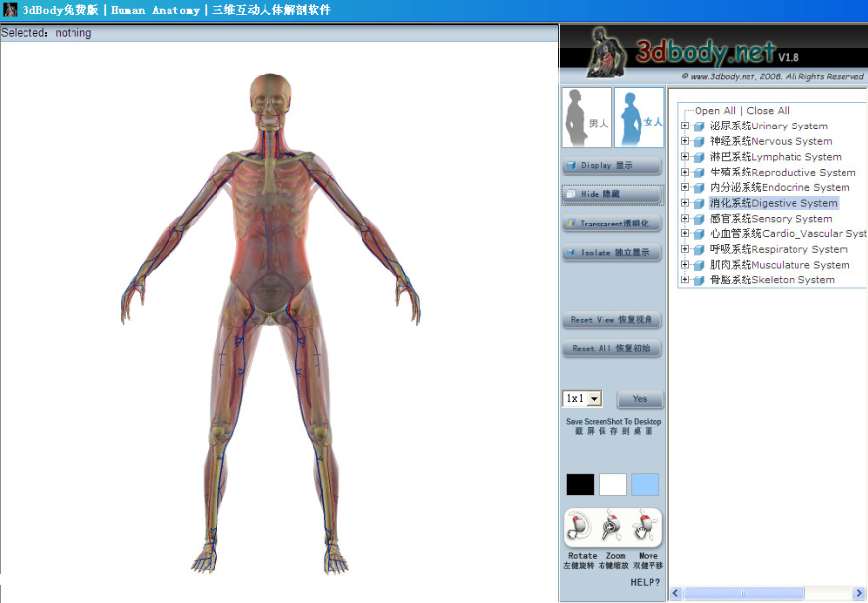This screenshot has width=868, height=603.
Task: Choose the black background color swatch
Action: pyautogui.click(x=580, y=483)
